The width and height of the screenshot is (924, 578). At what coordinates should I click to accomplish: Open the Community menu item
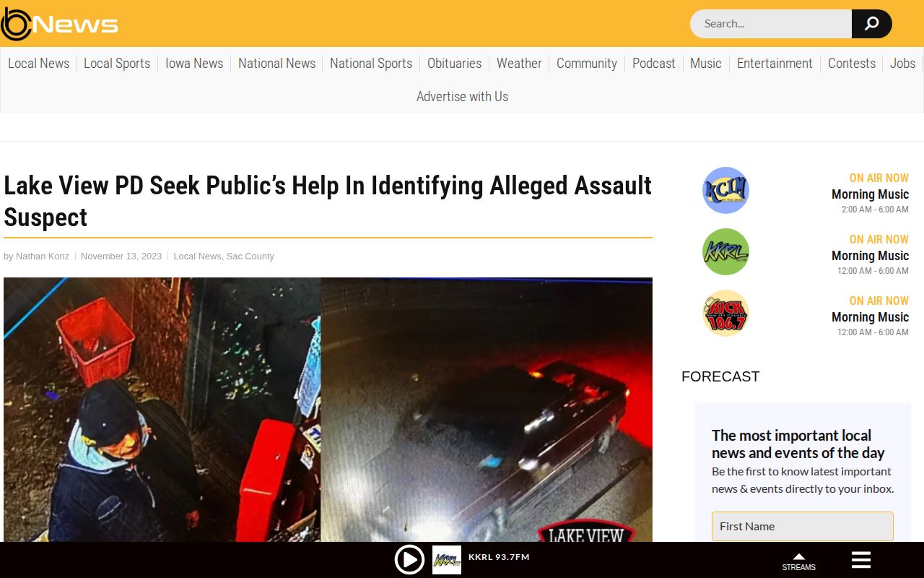point(587,64)
